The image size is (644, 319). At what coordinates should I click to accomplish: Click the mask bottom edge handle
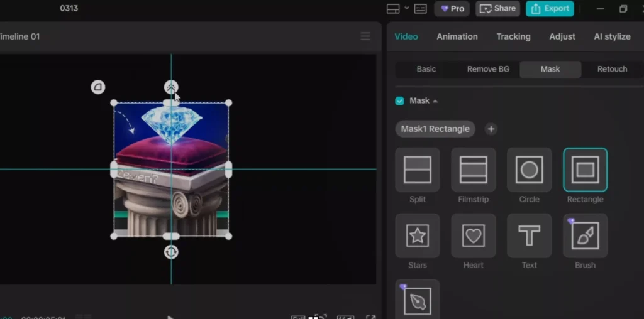[x=171, y=236]
